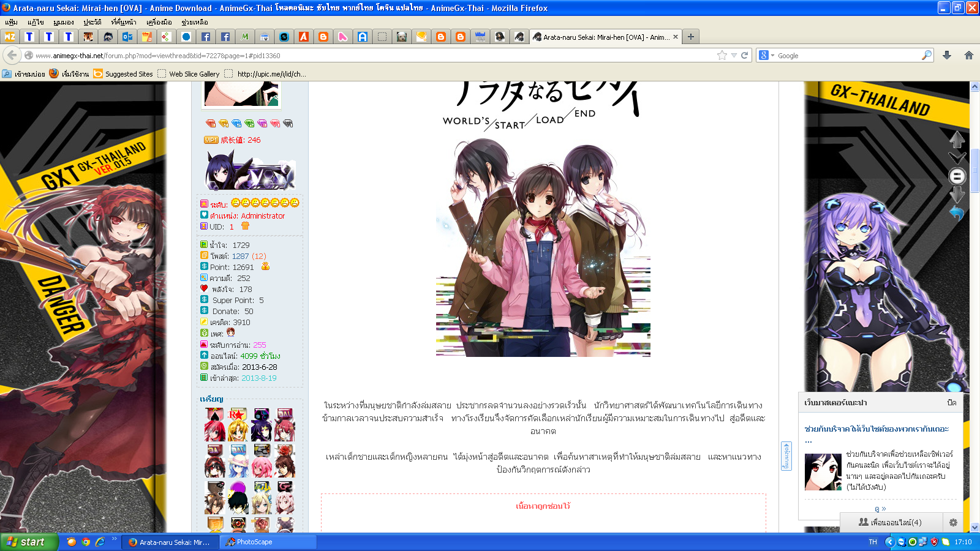This screenshot has height=551, width=980.
Task: Open the ช่วยเหลือ (Help) menu
Action: (195, 22)
